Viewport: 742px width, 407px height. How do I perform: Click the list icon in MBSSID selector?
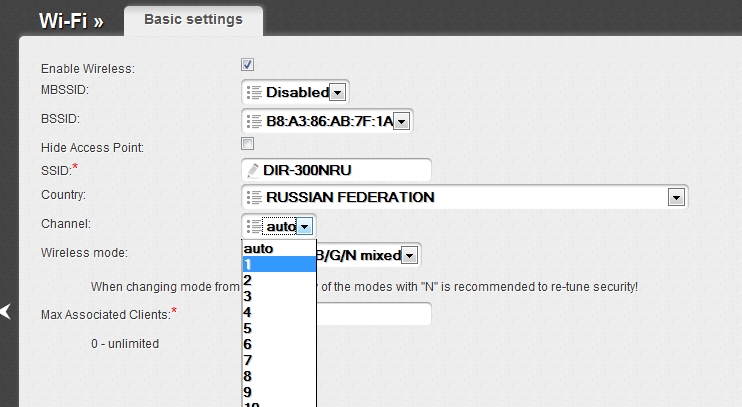[x=254, y=93]
